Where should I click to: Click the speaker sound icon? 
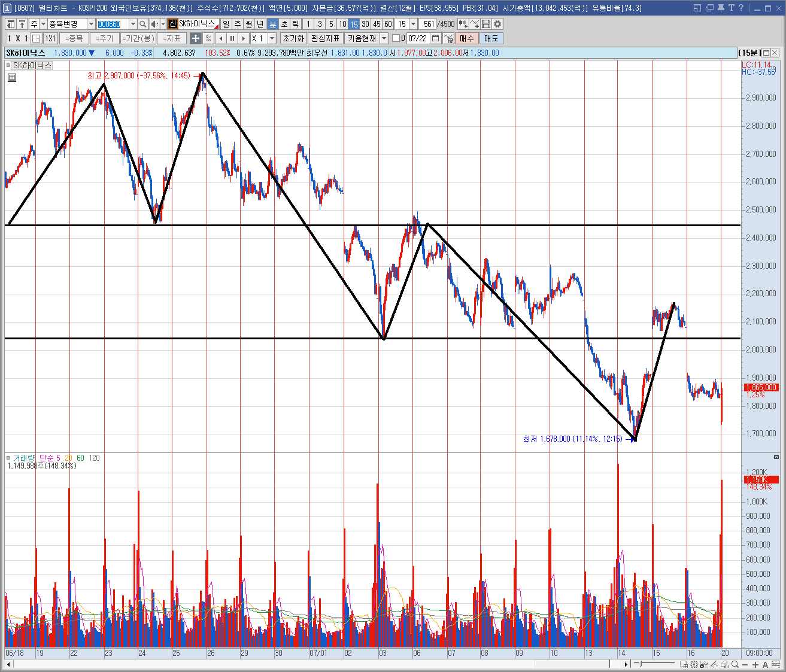tap(154, 24)
